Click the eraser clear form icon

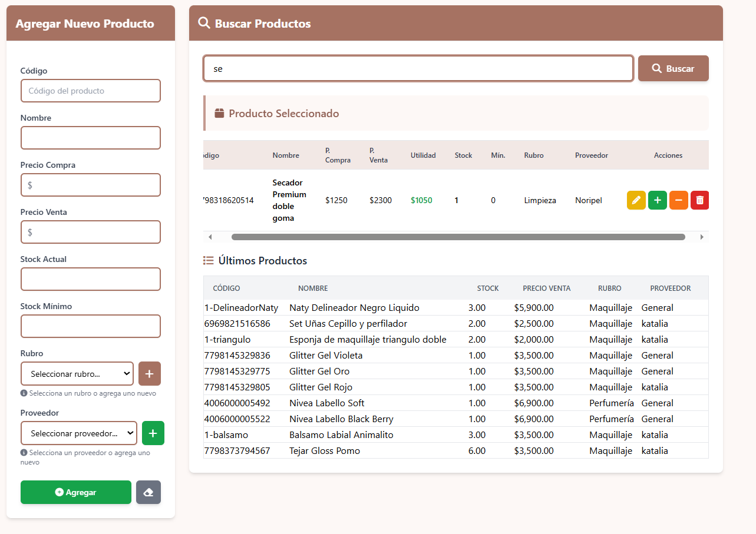(x=148, y=492)
